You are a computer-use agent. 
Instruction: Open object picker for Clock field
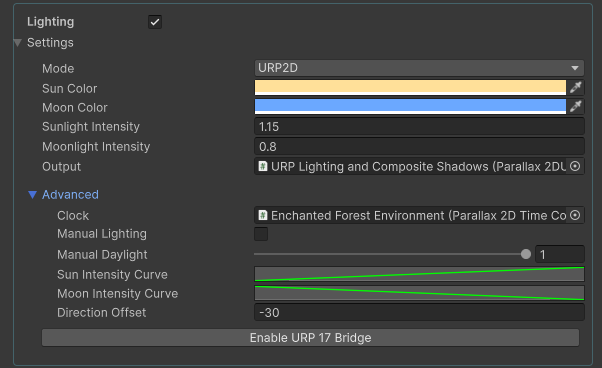click(575, 215)
